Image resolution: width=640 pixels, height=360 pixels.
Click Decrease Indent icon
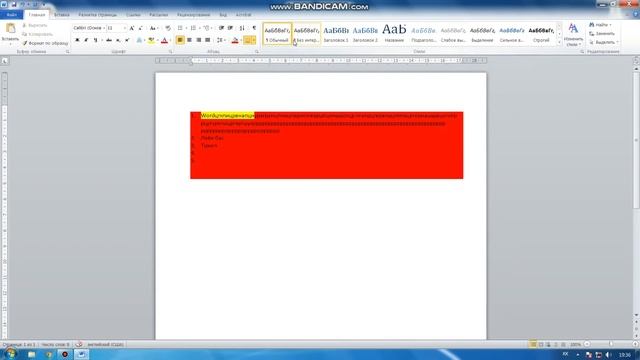click(221, 28)
